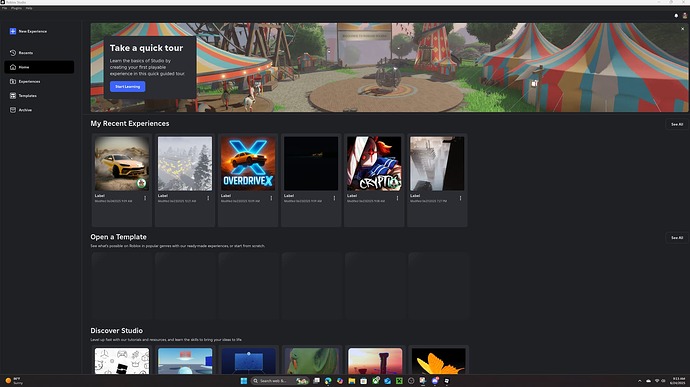Open the weather widget on taskbar

[14, 381]
